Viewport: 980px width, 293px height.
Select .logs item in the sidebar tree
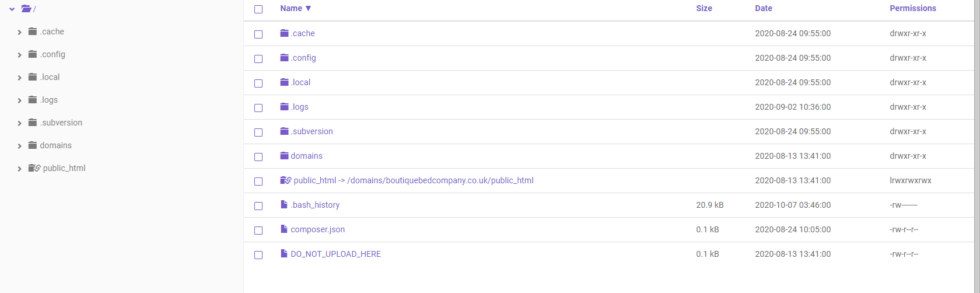click(x=49, y=100)
